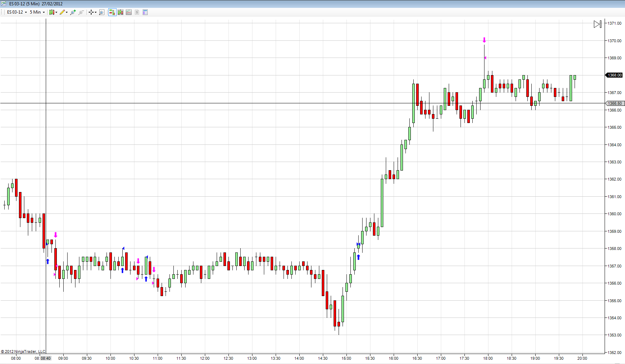The image size is (625, 364).
Task: Click the 10:30 time axis label
Action: (x=134, y=358)
